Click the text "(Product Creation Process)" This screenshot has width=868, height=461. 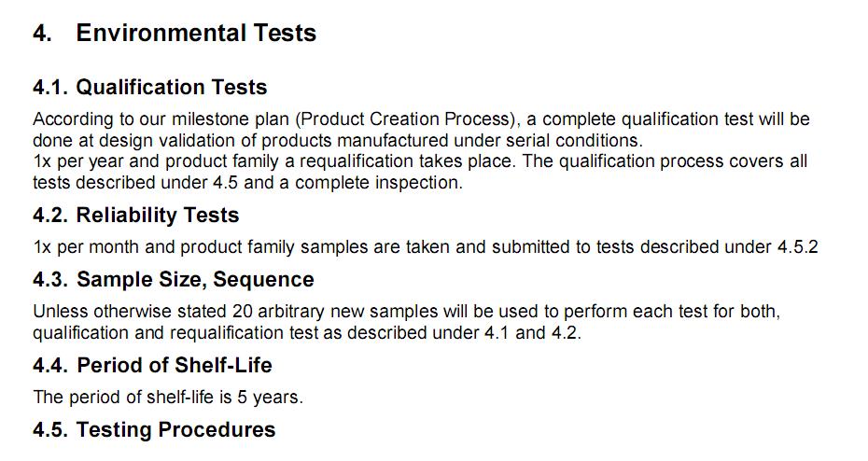pyautogui.click(x=413, y=119)
